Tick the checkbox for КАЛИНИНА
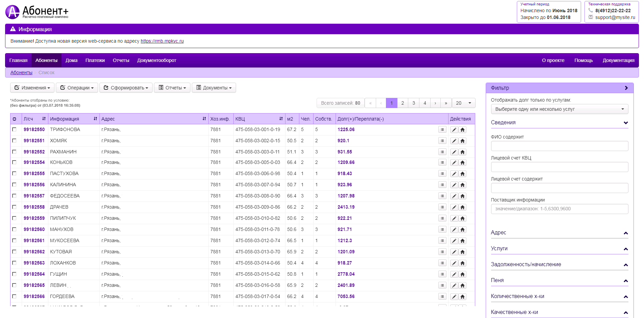644x318 pixels. click(14, 185)
